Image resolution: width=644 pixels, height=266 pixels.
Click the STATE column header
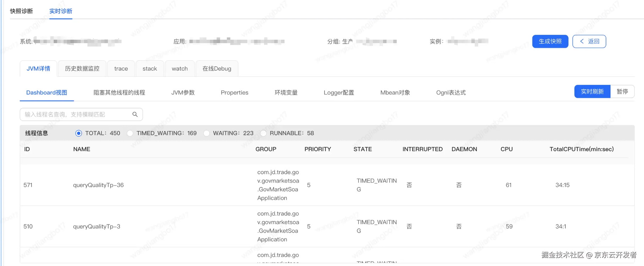(x=363, y=149)
